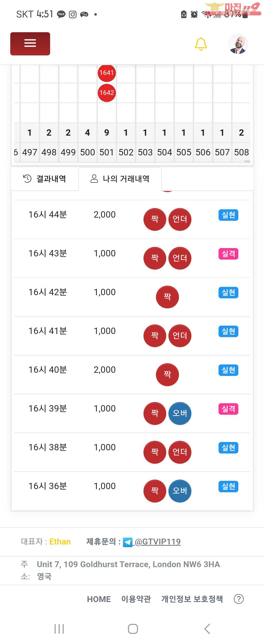Image resolution: width=264 pixels, height=644 pixels.
Task: Open the profile avatar picture
Action: pos(238,44)
